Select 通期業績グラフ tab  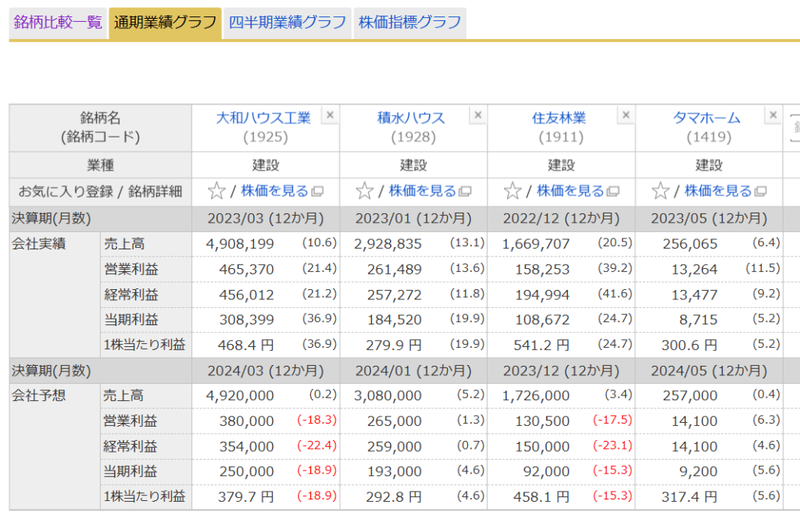pyautogui.click(x=165, y=23)
